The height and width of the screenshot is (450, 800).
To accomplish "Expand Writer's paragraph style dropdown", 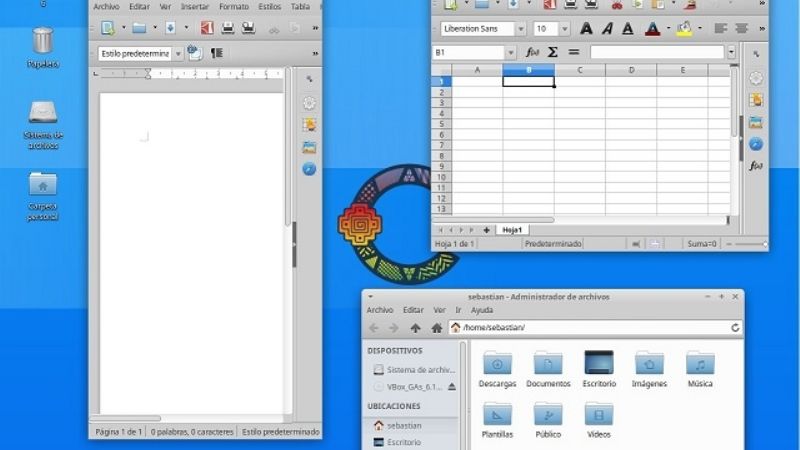I will pyautogui.click(x=178, y=54).
